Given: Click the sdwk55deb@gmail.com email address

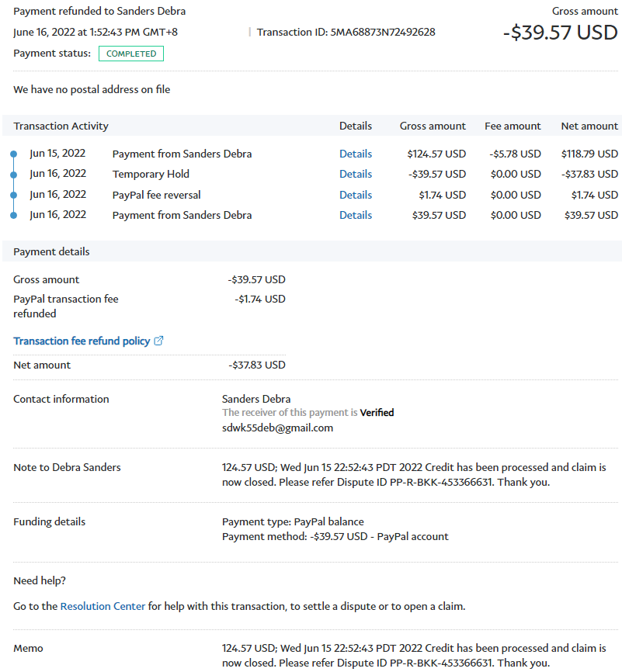Looking at the screenshot, I should [x=277, y=428].
